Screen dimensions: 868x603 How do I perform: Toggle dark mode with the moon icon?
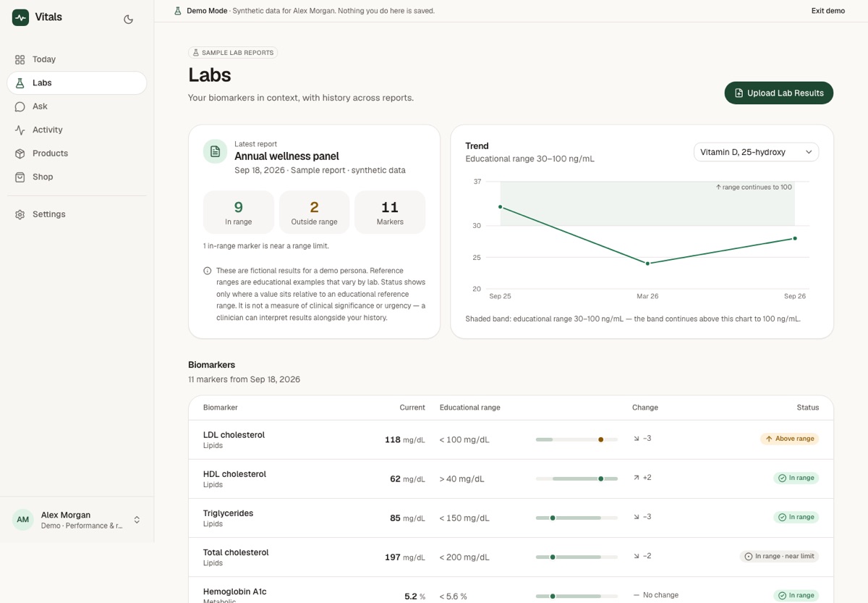[129, 20]
